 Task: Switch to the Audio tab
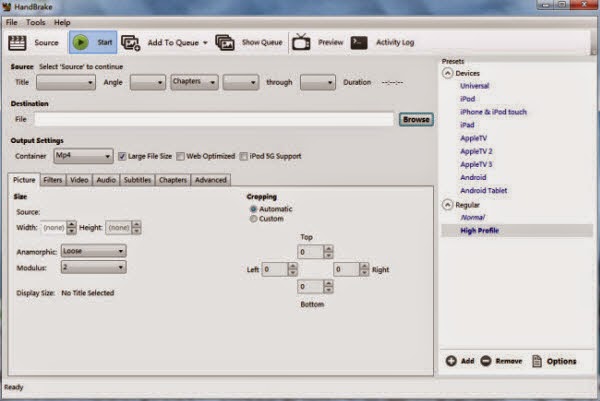[x=106, y=180]
